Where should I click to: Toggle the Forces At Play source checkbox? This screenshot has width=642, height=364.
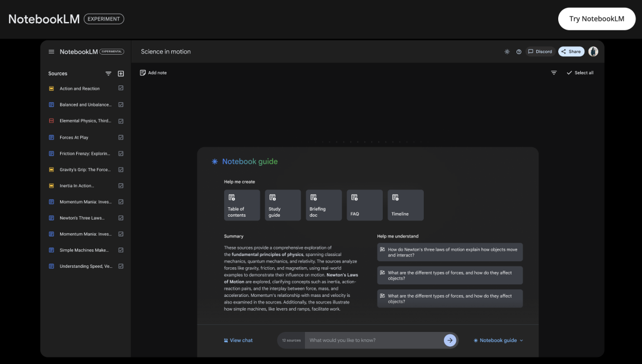[x=121, y=137]
